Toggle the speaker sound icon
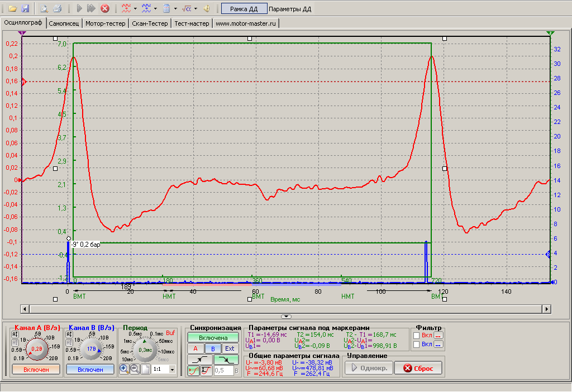This screenshot has width=572, height=392. 207,8
